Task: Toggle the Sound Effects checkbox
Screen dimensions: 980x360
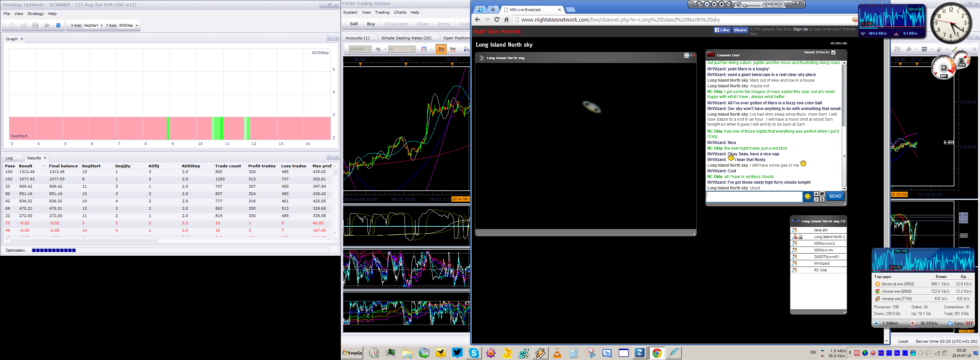Action: pos(833,53)
